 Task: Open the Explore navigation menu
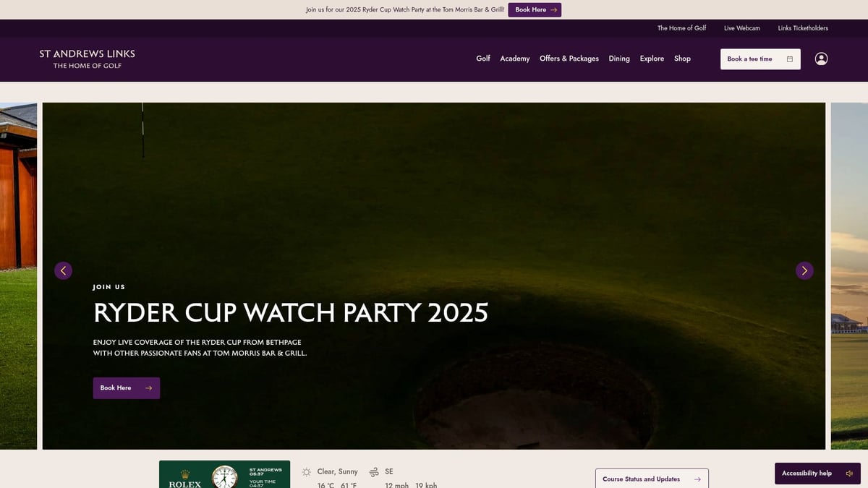point(651,59)
